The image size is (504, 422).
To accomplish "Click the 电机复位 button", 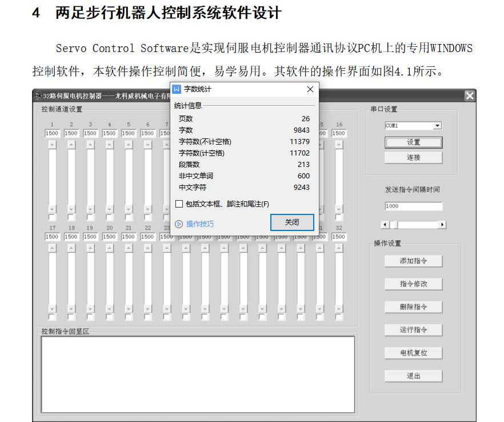I will (x=413, y=353).
